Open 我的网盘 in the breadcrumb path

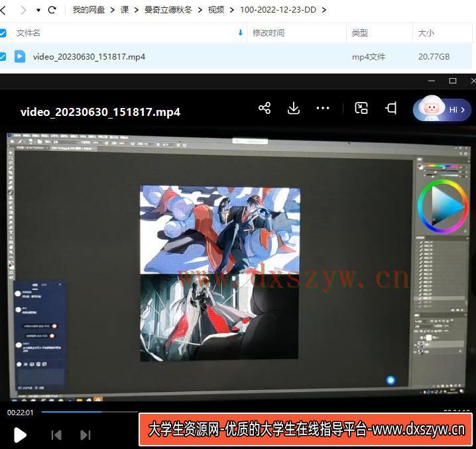point(88,10)
